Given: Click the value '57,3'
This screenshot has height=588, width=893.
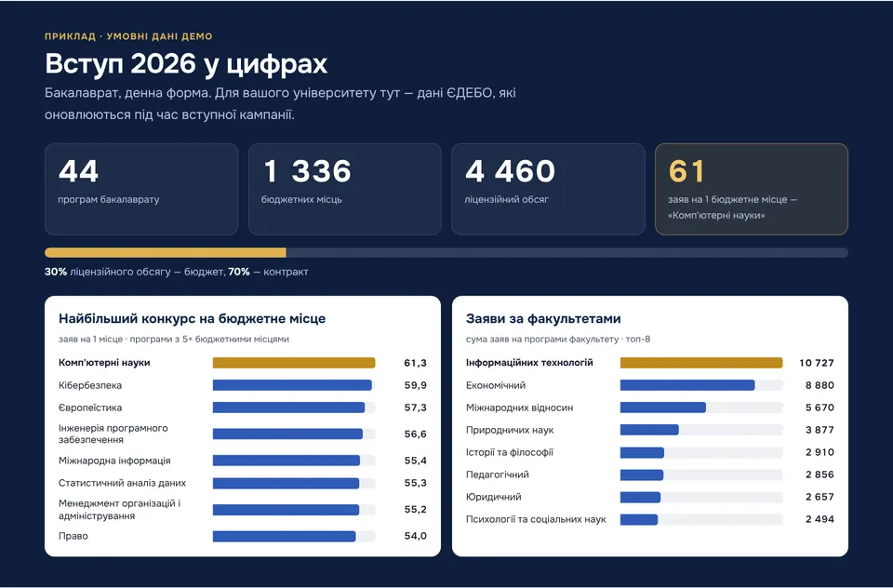Looking at the screenshot, I should pyautogui.click(x=415, y=408).
